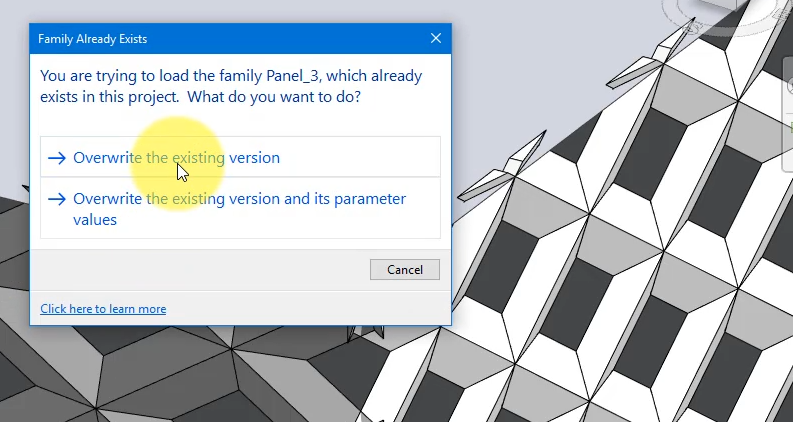The image size is (793, 422).
Task: Click the Family Already Exists title bar
Action: click(228, 38)
